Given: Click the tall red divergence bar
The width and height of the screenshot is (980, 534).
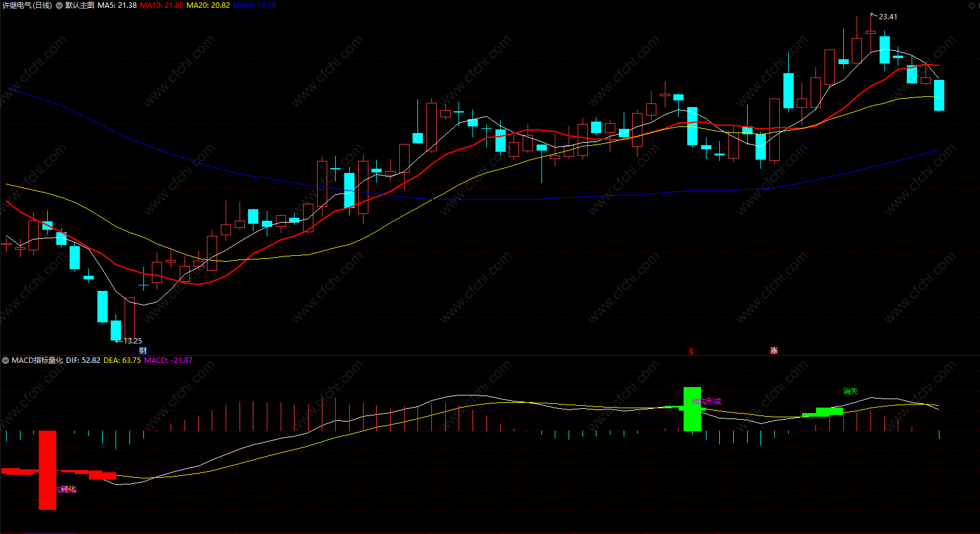Looking at the screenshot, I should pyautogui.click(x=48, y=470).
